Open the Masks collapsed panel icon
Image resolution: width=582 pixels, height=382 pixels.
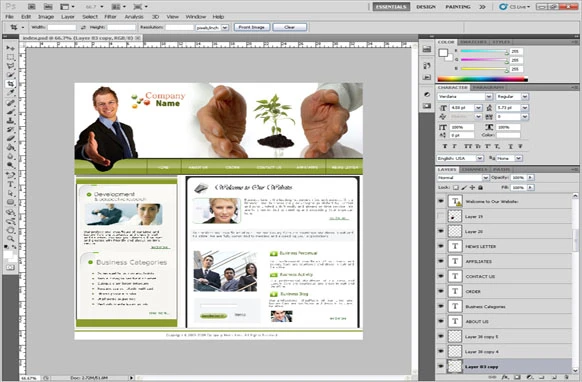(427, 106)
